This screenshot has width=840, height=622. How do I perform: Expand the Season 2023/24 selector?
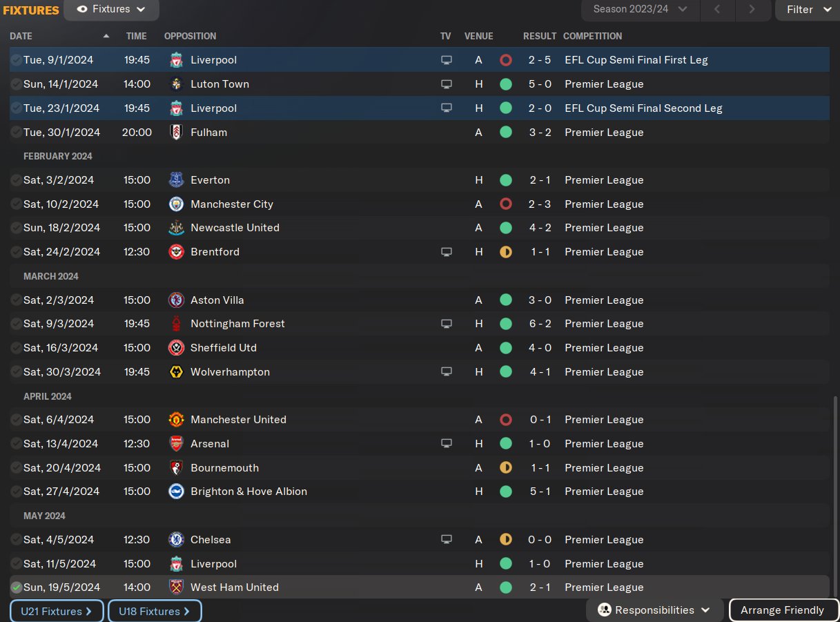[x=640, y=10]
